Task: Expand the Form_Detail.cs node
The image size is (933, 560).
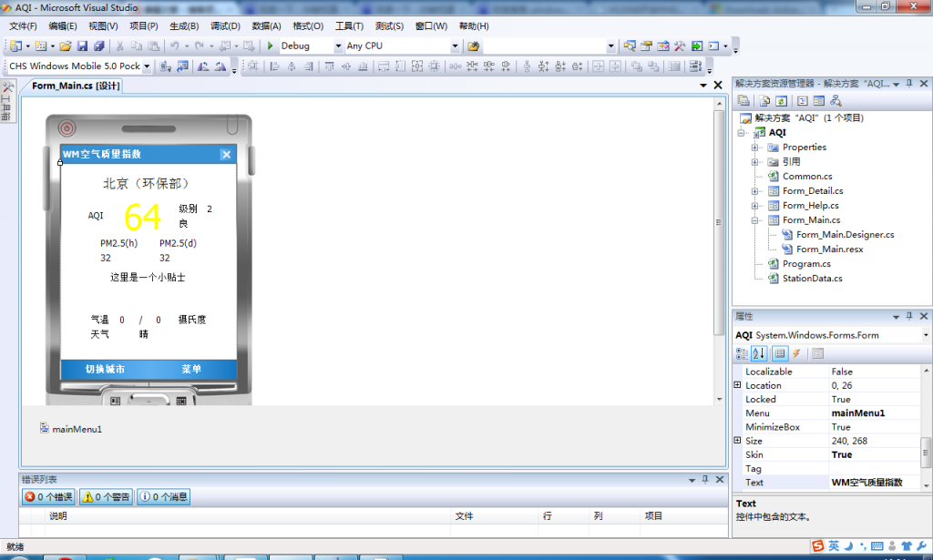Action: [x=754, y=191]
